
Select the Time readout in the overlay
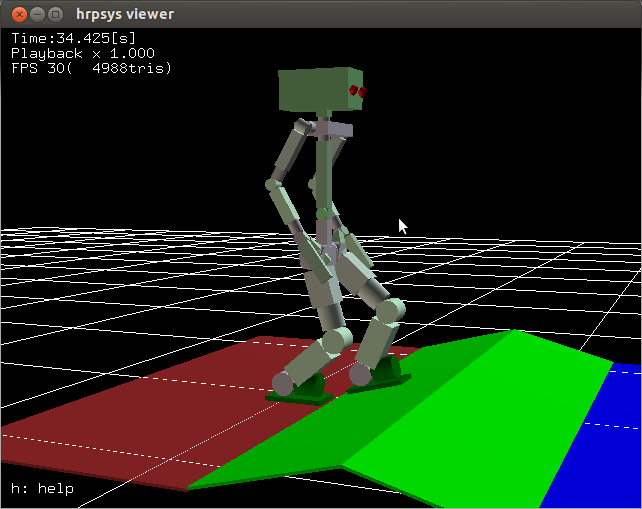pos(73,39)
